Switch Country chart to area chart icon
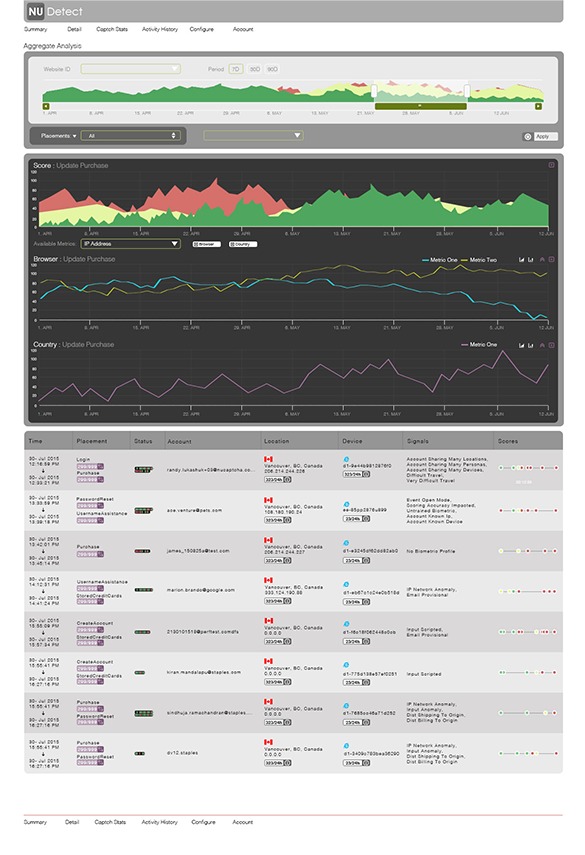Image resolution: width=585 pixels, height=855 pixels. (x=521, y=345)
